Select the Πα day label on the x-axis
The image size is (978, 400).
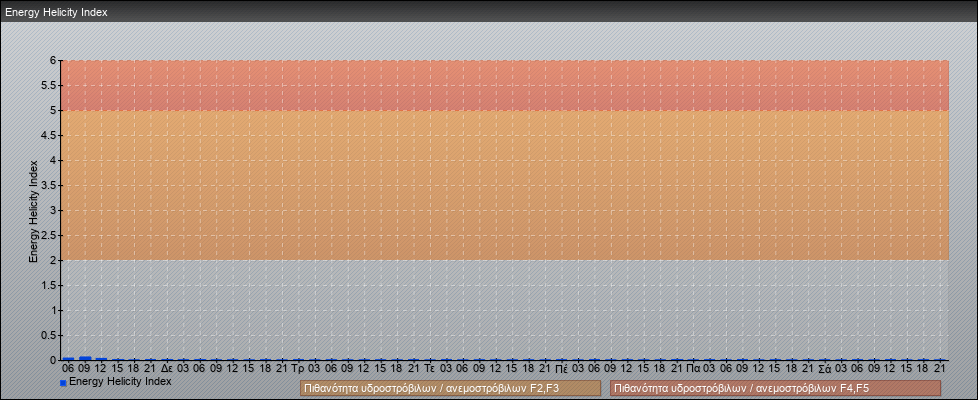pos(693,369)
